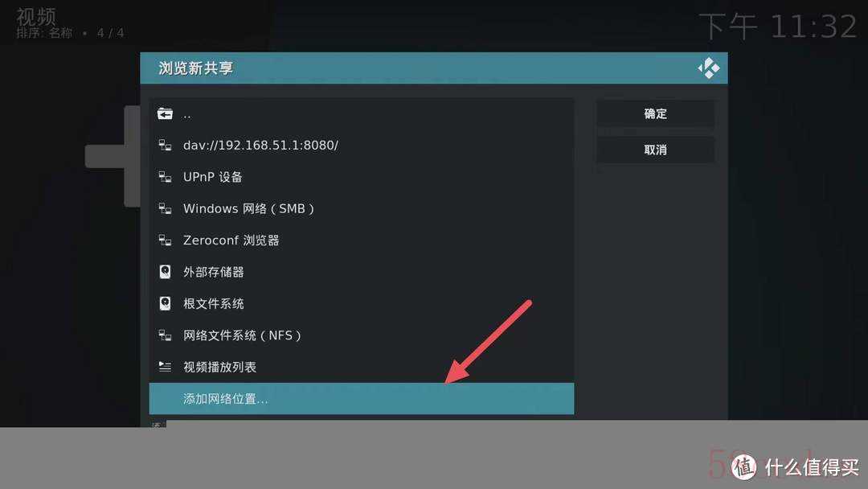The width and height of the screenshot is (868, 489).
Task: Cancel the dialog with 取消
Action: click(656, 150)
